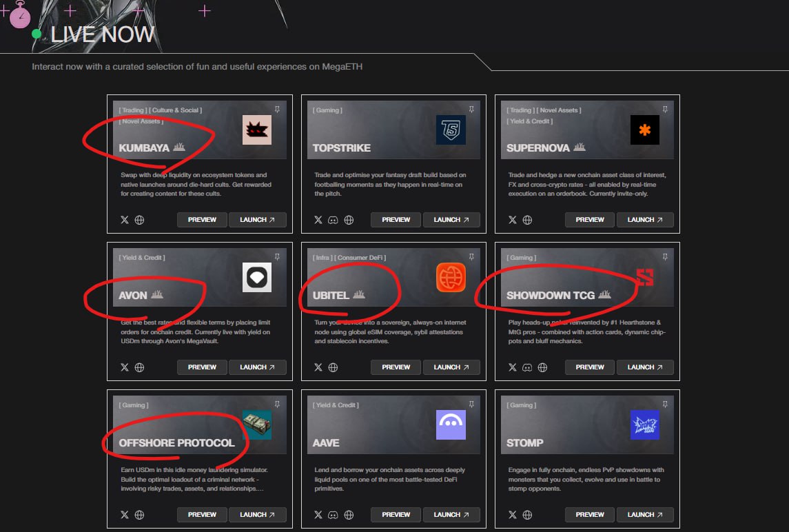This screenshot has width=789, height=532.
Task: Preview the TopStrike app
Action: (x=396, y=220)
